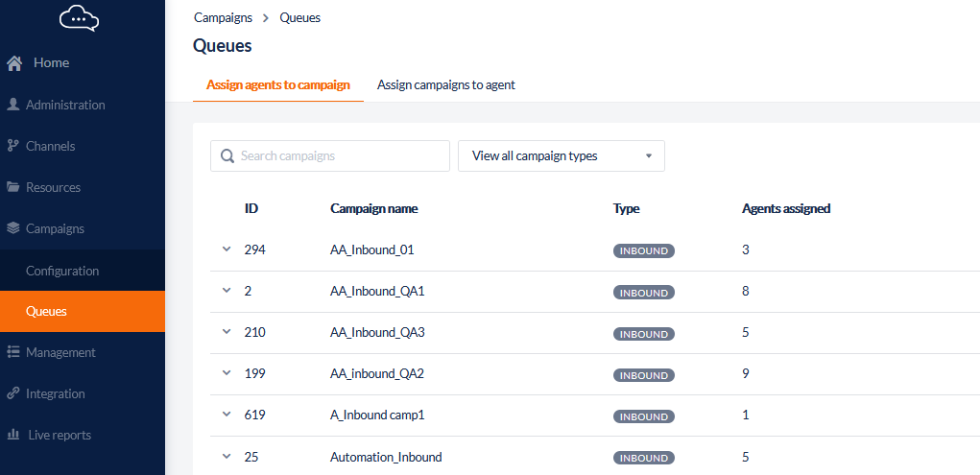
Task: Open Administration via person icon
Action: [12, 105]
